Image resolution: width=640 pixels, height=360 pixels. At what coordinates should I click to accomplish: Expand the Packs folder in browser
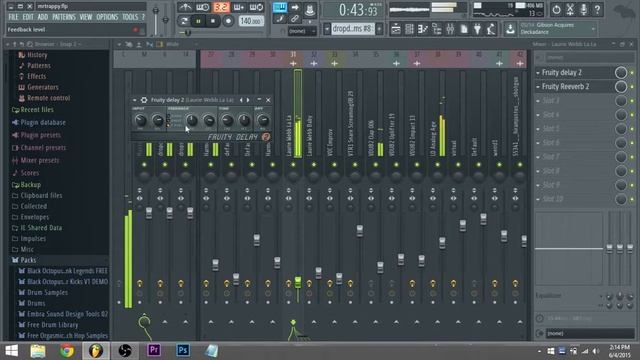[x=28, y=260]
